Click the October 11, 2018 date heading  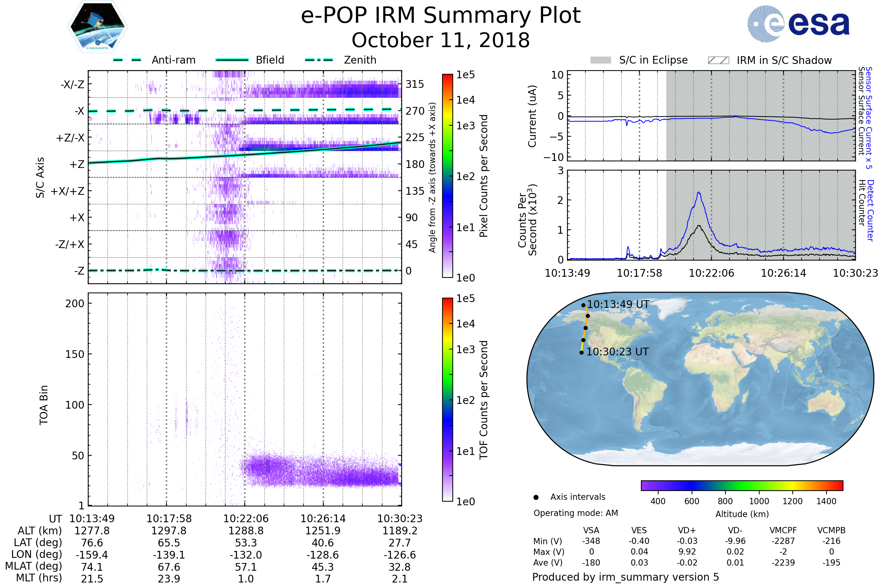[x=441, y=40]
